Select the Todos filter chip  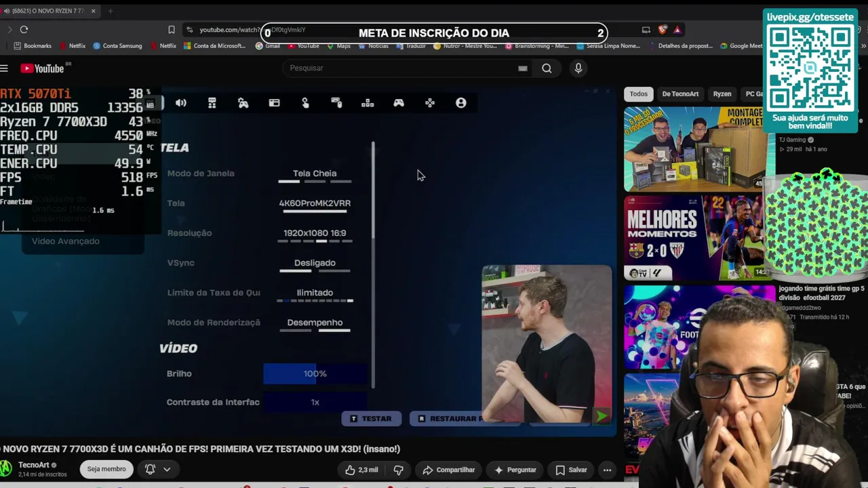coord(639,94)
